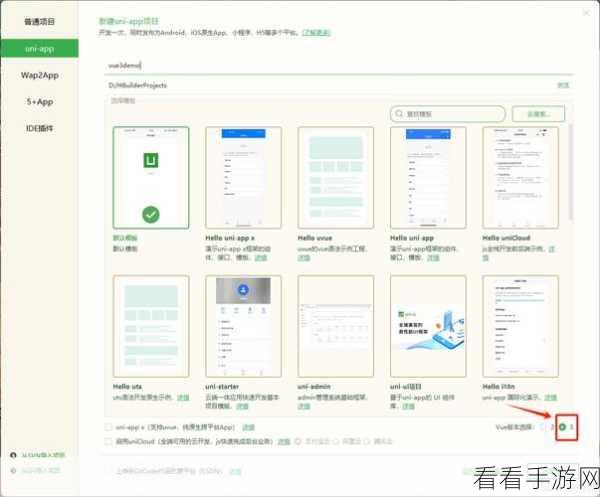The image size is (600, 497).
Task: Click the magnifier icon in template search
Action: [399, 114]
